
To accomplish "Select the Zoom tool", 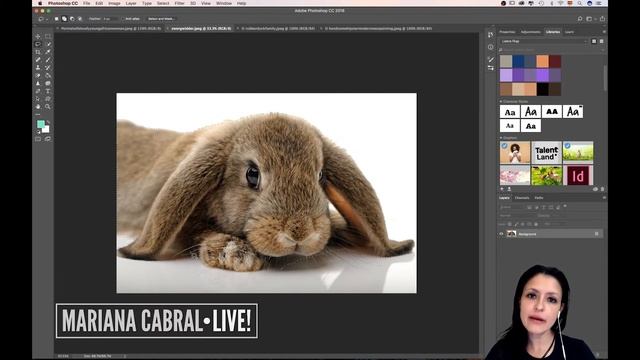I will click(48, 107).
